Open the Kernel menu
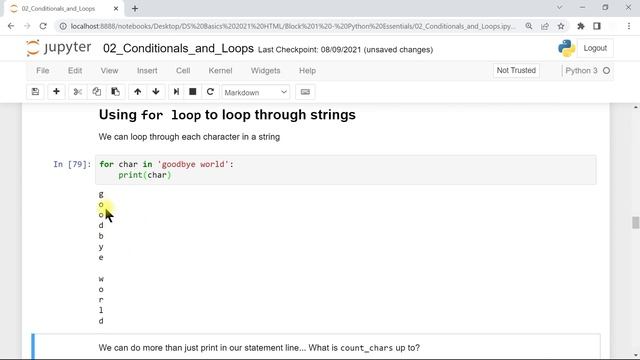640x360 pixels. click(x=220, y=71)
